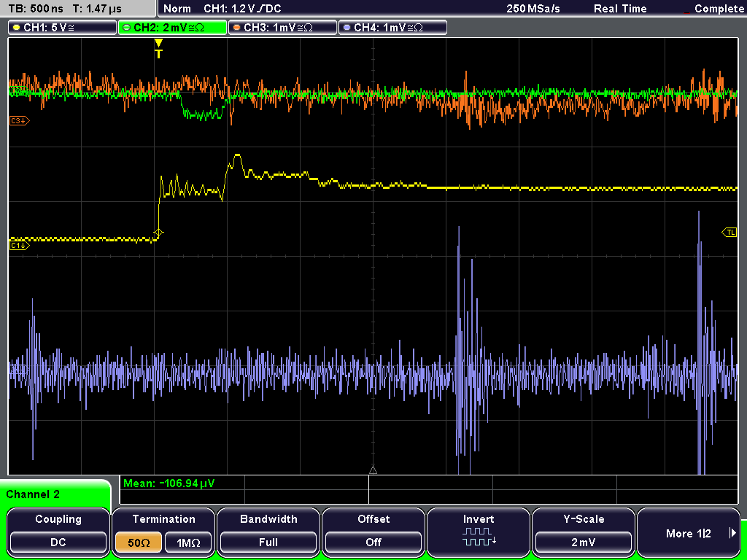
Task: Open the Coupling DC setting
Action: (x=58, y=532)
